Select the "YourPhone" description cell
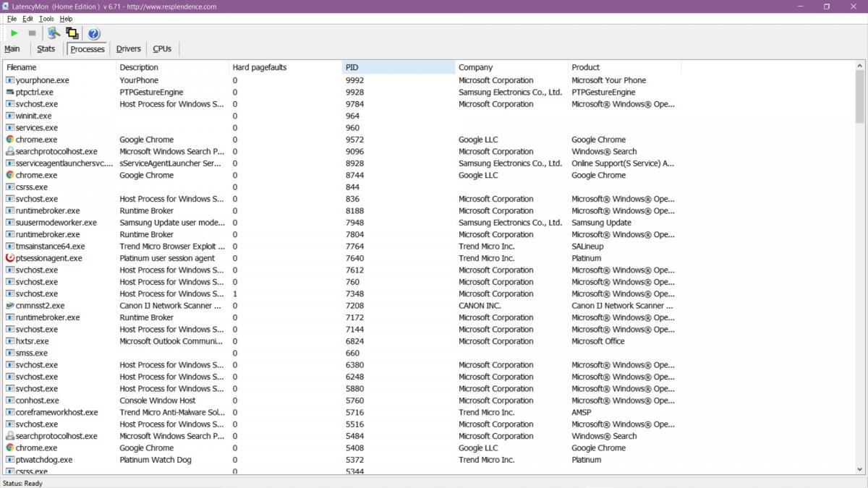Screen dimensions: 868x488 (x=139, y=80)
